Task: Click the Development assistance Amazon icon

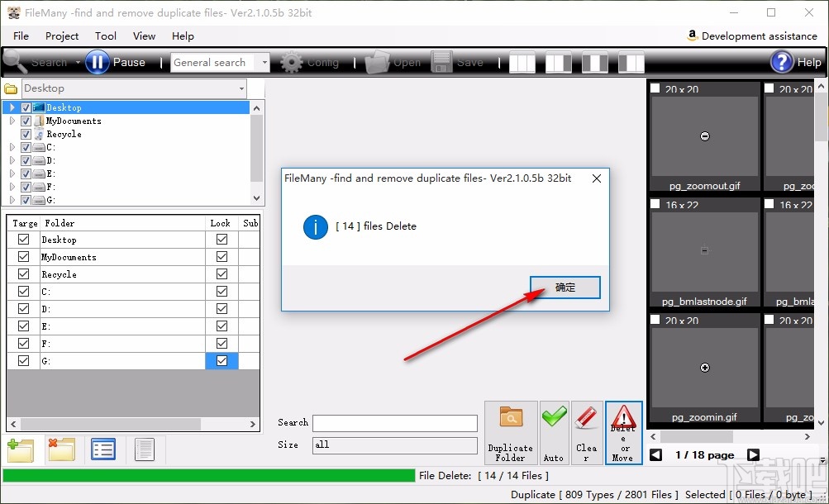Action: [x=692, y=36]
